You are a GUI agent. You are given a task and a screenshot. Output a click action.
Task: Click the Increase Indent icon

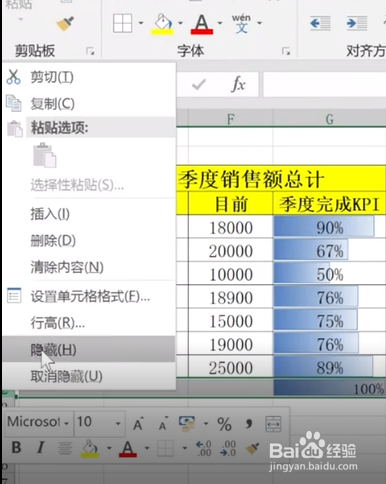click(357, 24)
